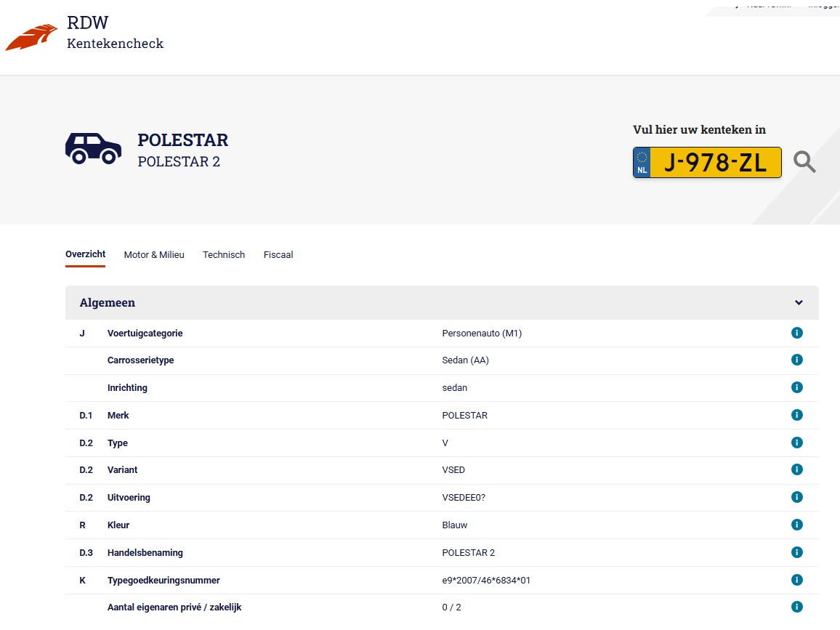The image size is (840, 630).
Task: Click info icon next to Kleur
Action: click(x=796, y=525)
